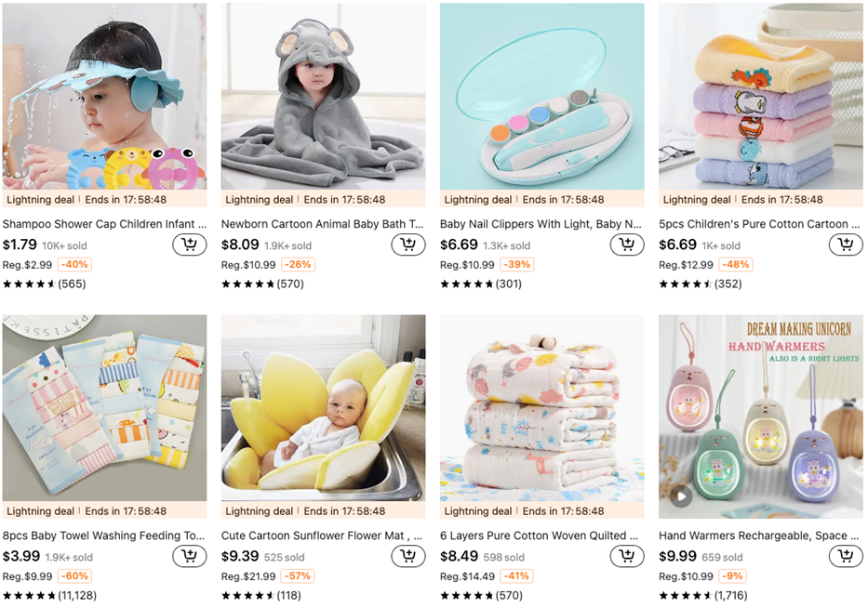Screen dimensions: 868x608
Task: Open Shampoo Shower Cap Children Infant title
Action: [x=104, y=224]
